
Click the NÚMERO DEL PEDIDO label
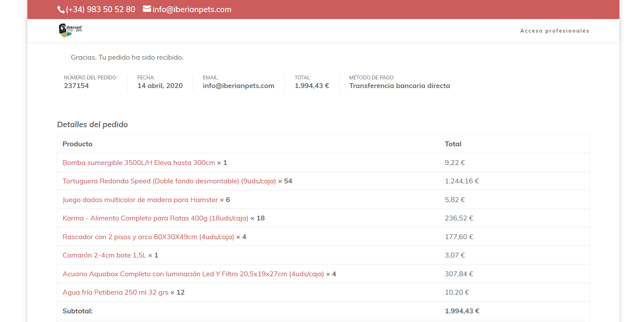90,78
